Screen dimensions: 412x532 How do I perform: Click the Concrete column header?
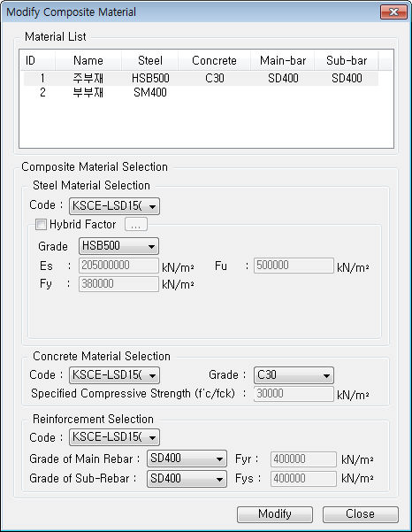pyautogui.click(x=214, y=60)
